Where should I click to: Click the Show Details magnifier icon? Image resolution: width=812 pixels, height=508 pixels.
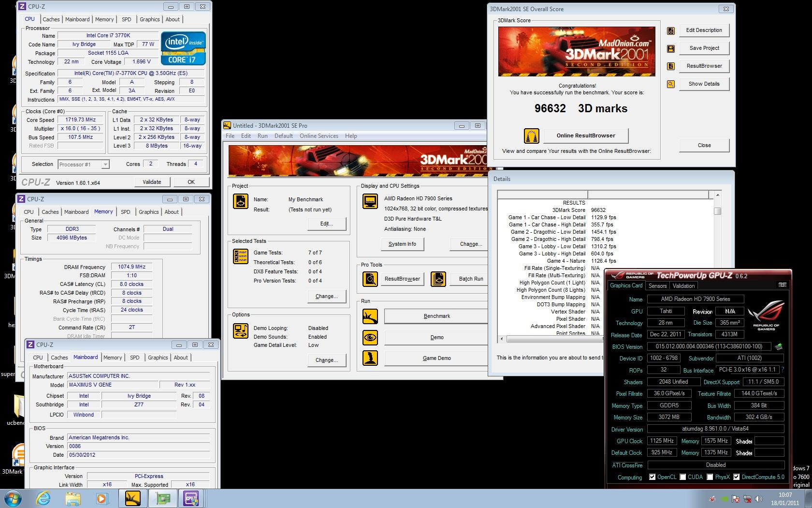[671, 84]
